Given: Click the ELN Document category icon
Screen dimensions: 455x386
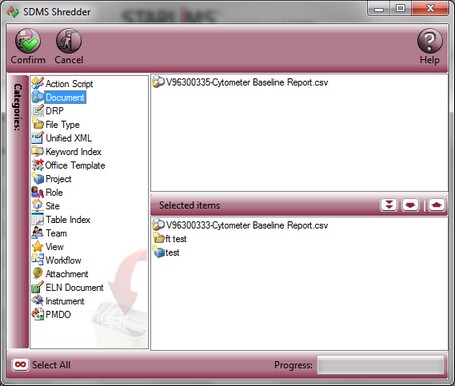Looking at the screenshot, I should point(38,287).
